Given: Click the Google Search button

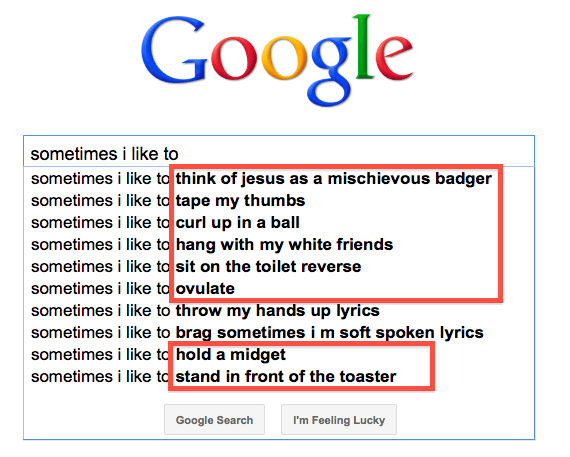Looking at the screenshot, I should point(214,420).
